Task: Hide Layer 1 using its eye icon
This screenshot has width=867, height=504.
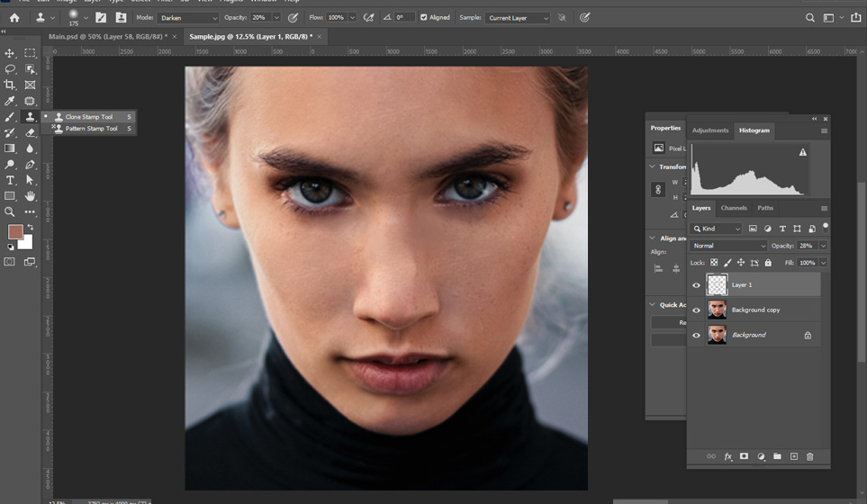Action: [x=696, y=285]
